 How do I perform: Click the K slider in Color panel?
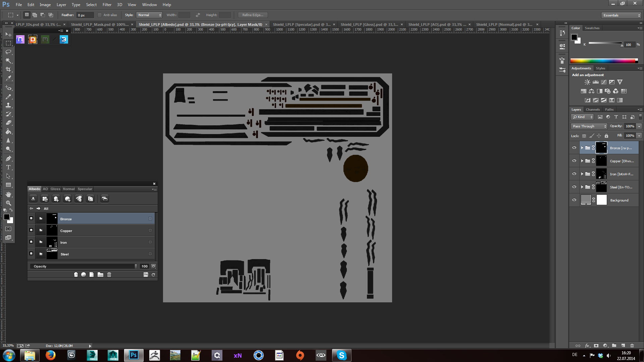pos(606,43)
